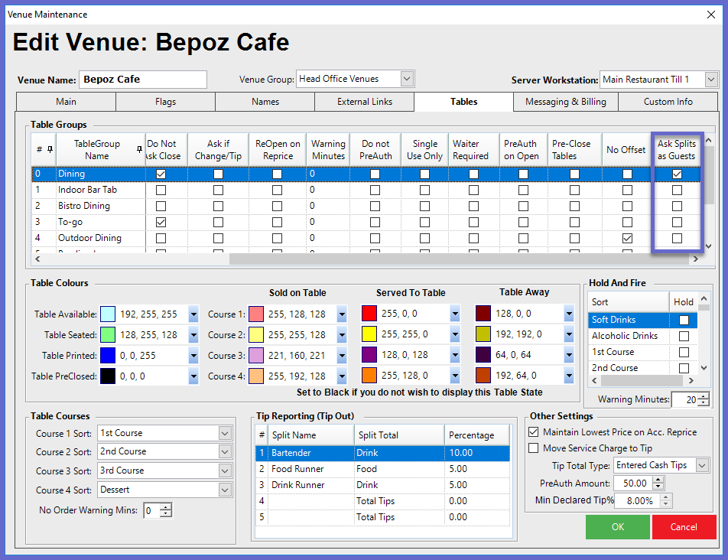
Task: Click the Warning Minutes column header
Action: [328, 149]
